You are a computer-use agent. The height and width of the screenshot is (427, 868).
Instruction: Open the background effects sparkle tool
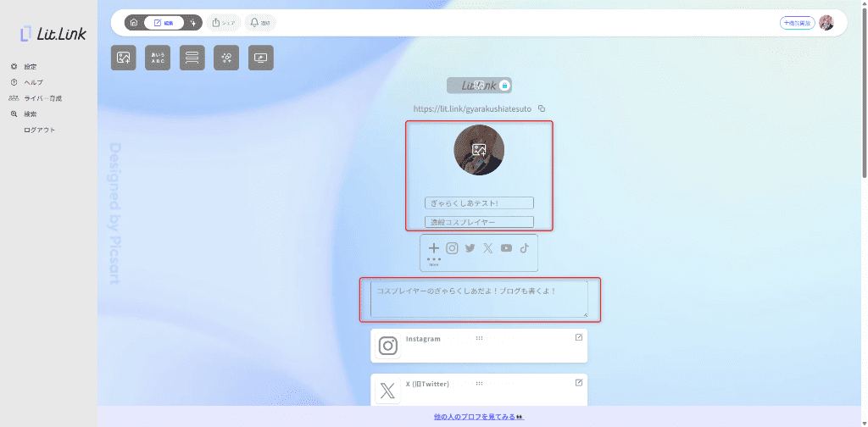(226, 58)
